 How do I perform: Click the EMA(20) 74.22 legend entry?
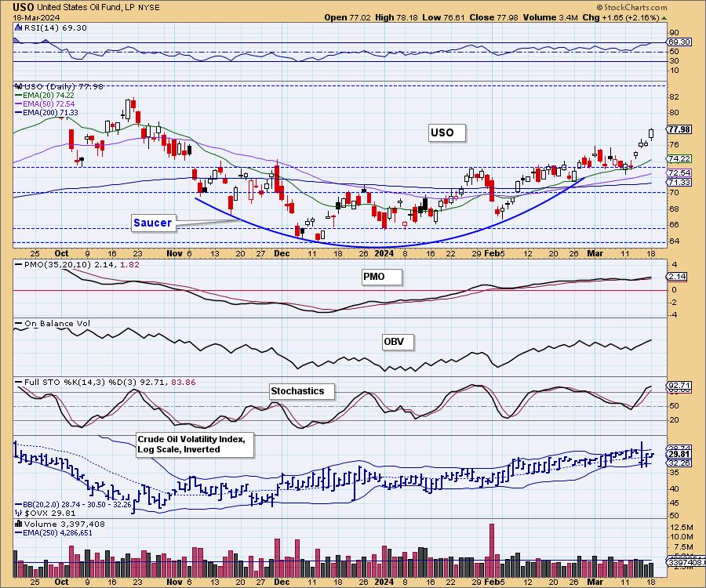(44, 96)
